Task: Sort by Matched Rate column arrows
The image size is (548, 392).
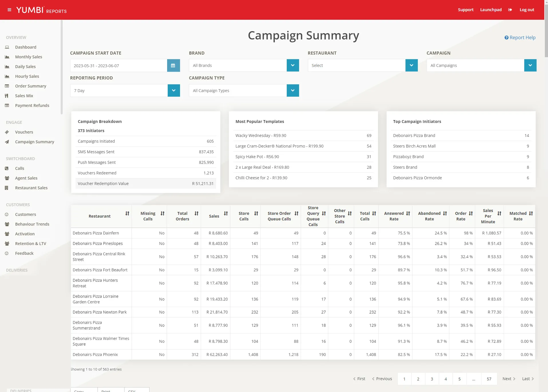Action: [x=531, y=213]
